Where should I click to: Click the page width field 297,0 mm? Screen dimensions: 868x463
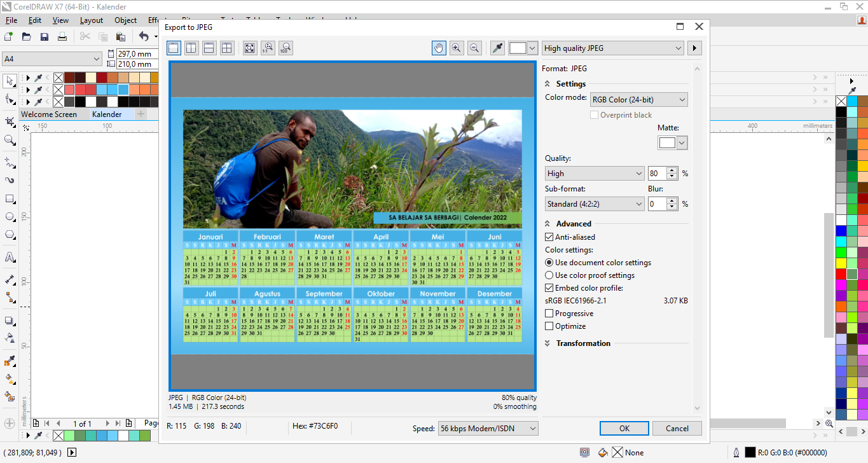137,53
